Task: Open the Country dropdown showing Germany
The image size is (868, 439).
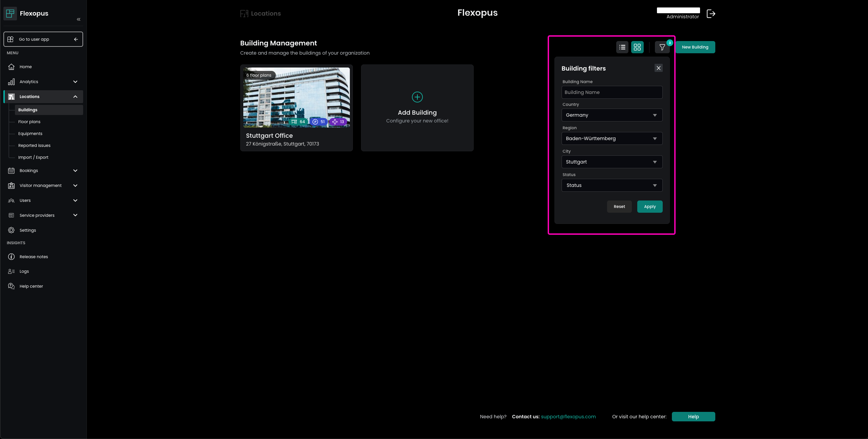Action: coord(611,115)
